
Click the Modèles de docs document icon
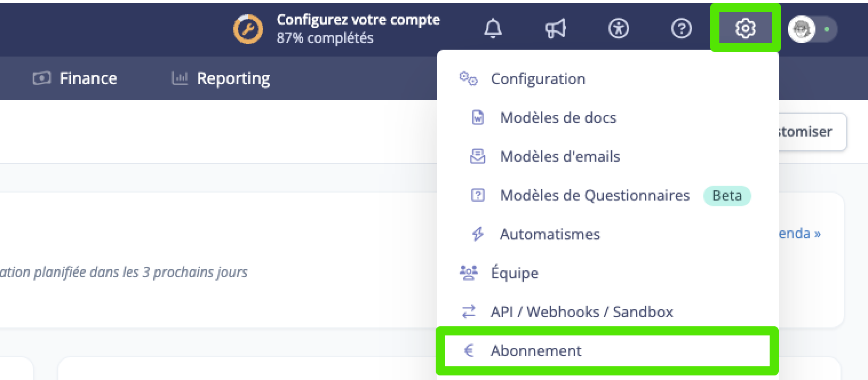click(477, 118)
